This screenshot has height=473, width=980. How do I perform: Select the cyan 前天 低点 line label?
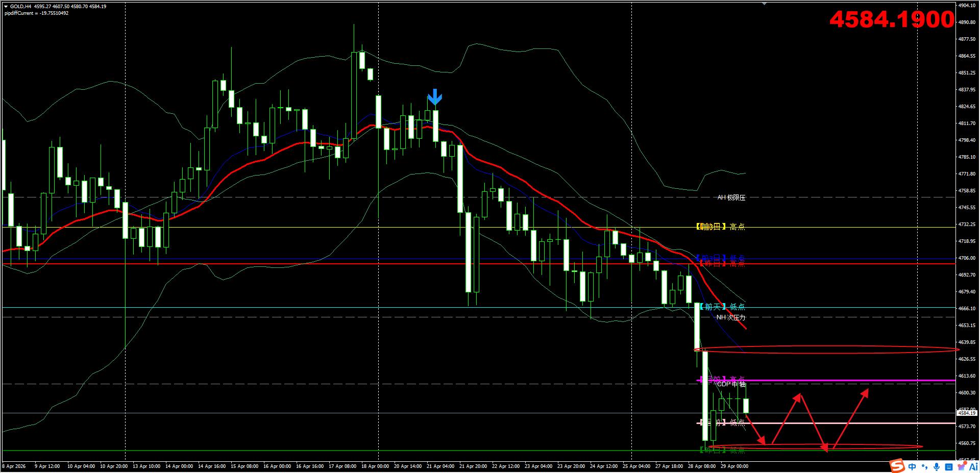[722, 307]
